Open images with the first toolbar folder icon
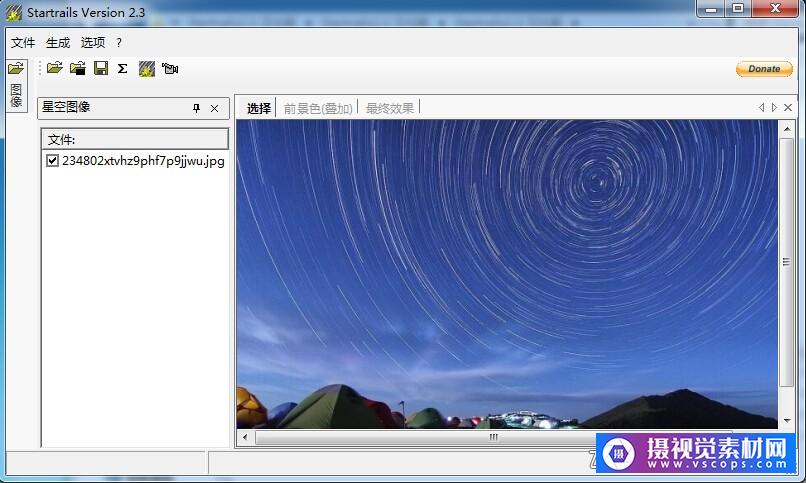 click(x=54, y=68)
